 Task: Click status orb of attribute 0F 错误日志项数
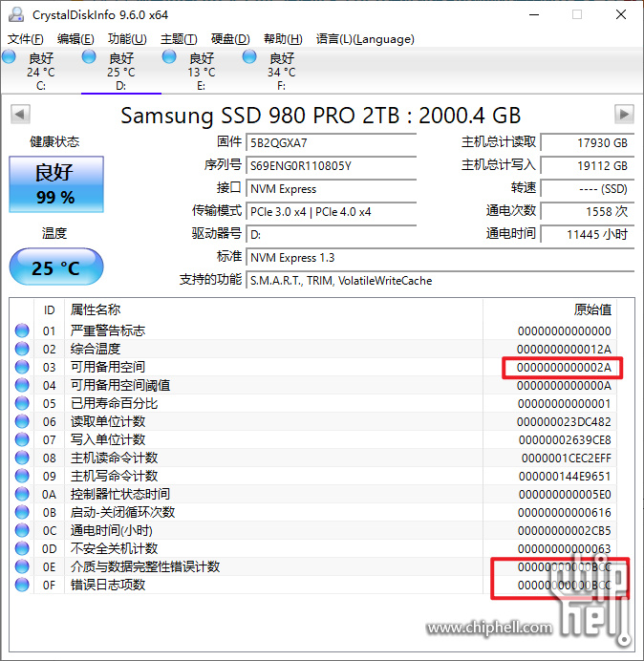coord(22,585)
